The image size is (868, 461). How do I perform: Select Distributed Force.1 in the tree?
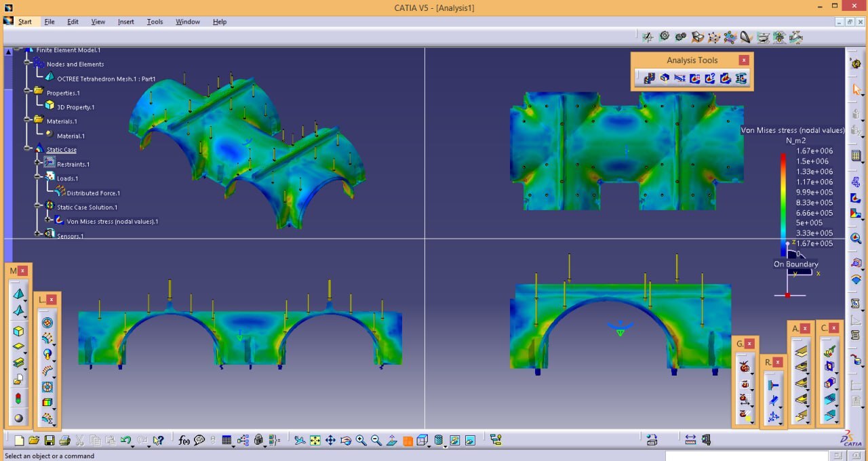(x=93, y=193)
